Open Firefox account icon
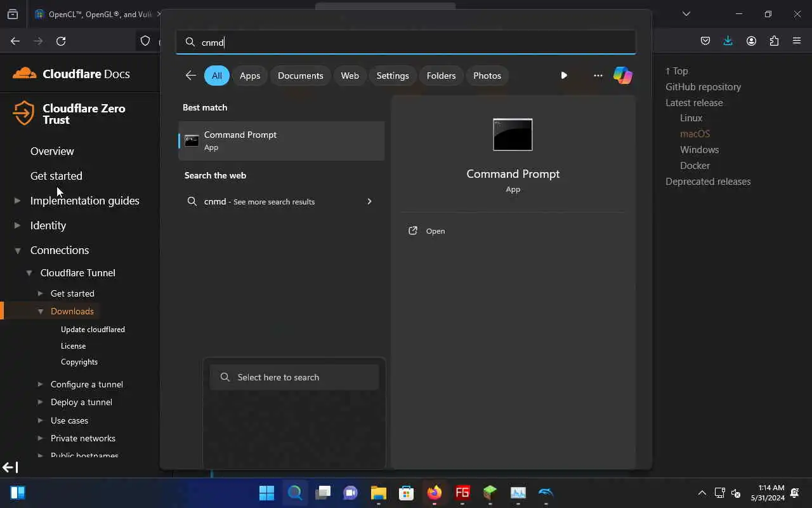The height and width of the screenshot is (508, 812). click(751, 41)
